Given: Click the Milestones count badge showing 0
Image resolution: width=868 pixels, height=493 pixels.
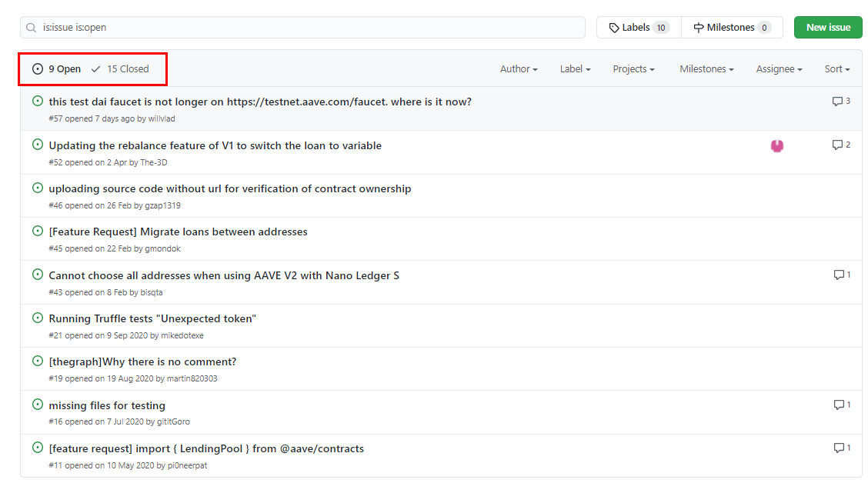Looking at the screenshot, I should (764, 28).
